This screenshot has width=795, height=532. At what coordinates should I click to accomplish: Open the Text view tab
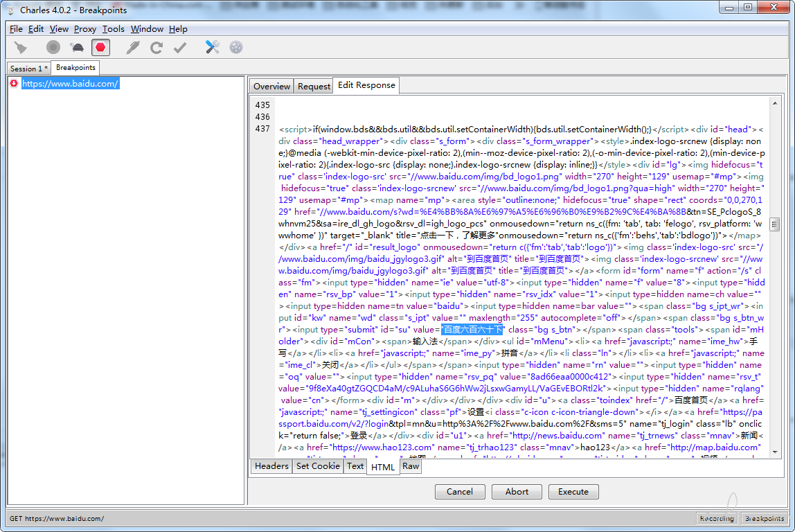(355, 466)
